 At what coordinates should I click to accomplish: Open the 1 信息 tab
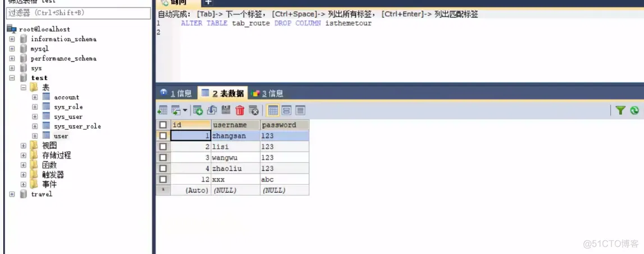176,93
